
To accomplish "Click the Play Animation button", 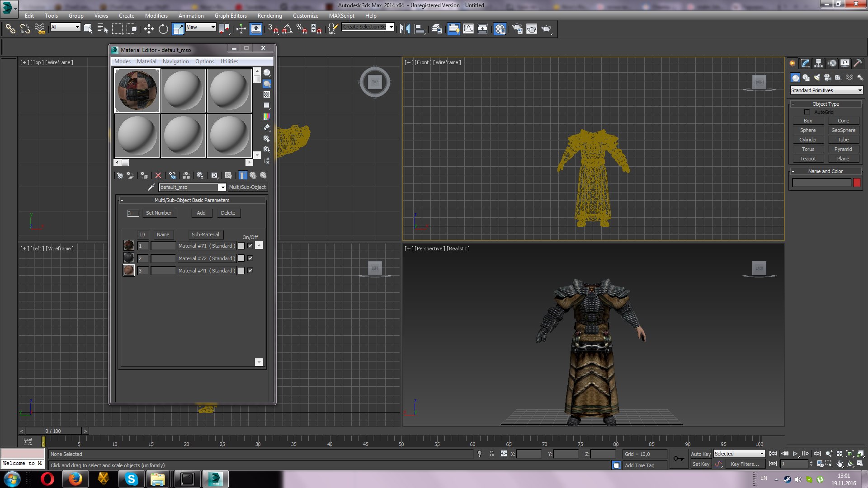I will (x=795, y=454).
